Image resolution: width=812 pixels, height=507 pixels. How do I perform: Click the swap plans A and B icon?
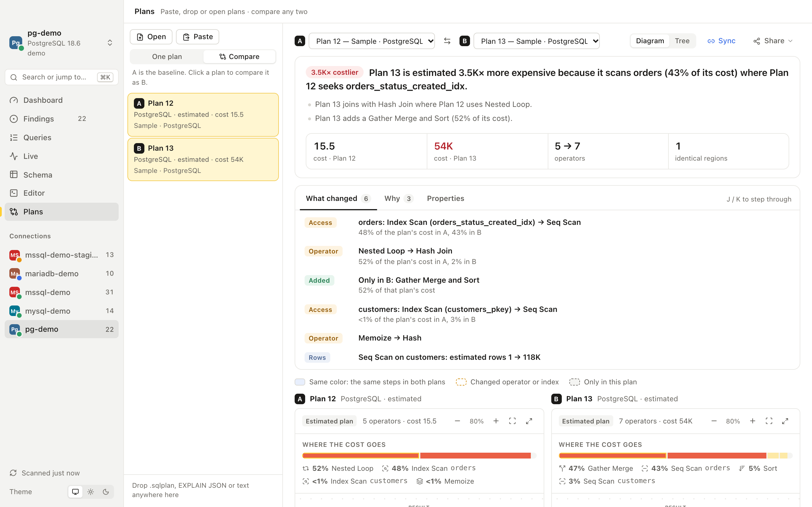(447, 41)
